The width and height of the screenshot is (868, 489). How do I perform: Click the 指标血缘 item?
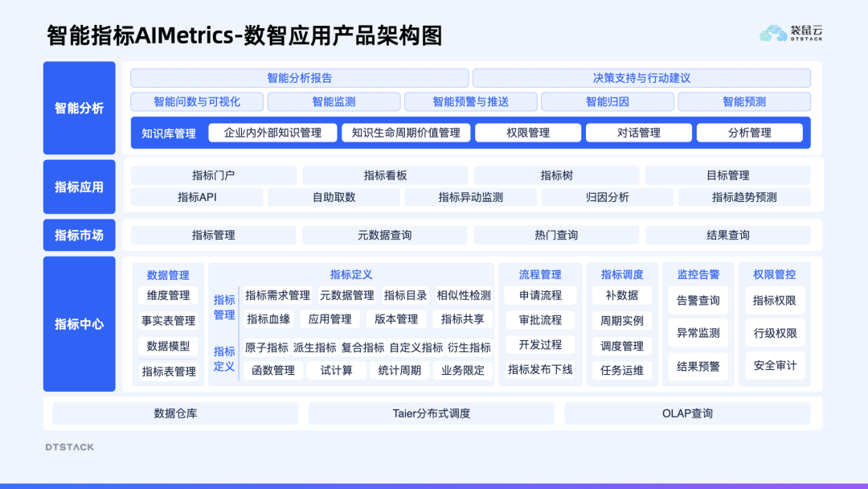tap(268, 319)
